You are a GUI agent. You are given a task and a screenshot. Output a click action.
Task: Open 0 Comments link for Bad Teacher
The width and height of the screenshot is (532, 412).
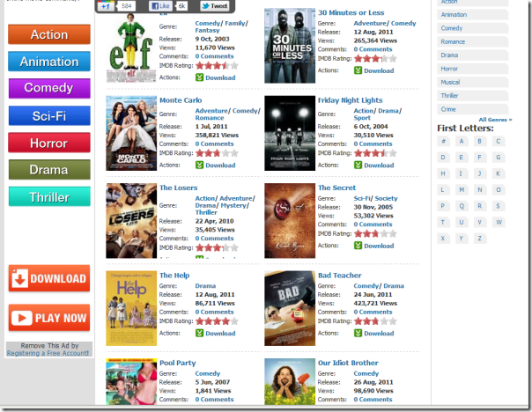click(x=373, y=312)
